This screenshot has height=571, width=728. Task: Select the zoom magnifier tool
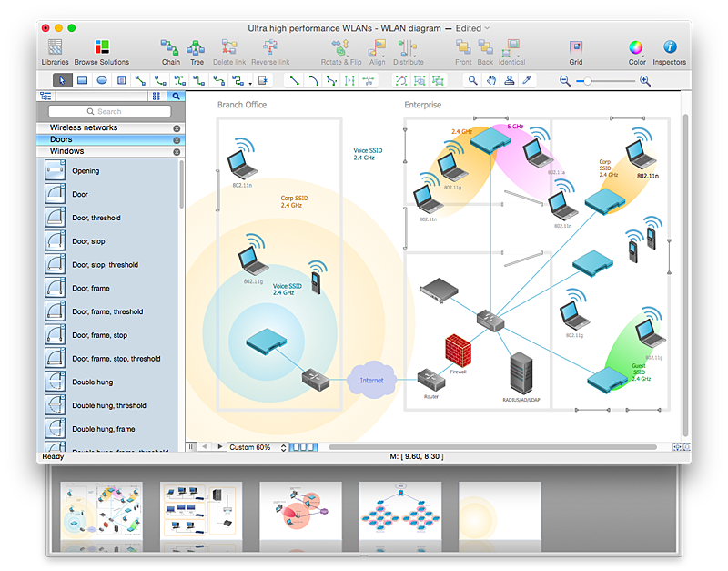tap(472, 81)
